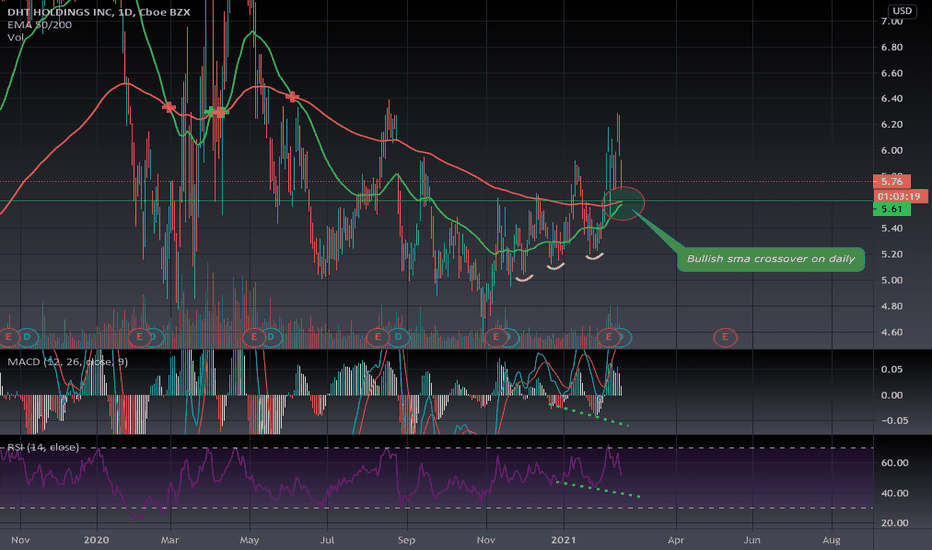Click the MACD −0.05 scale value
The image size is (932, 550).
pyautogui.click(x=893, y=420)
